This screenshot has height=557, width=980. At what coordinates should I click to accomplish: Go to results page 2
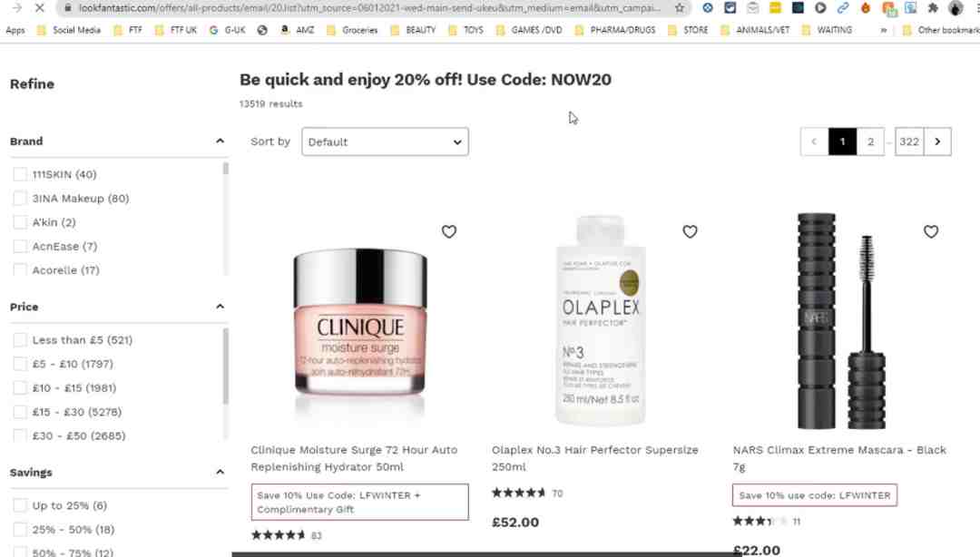pos(870,142)
